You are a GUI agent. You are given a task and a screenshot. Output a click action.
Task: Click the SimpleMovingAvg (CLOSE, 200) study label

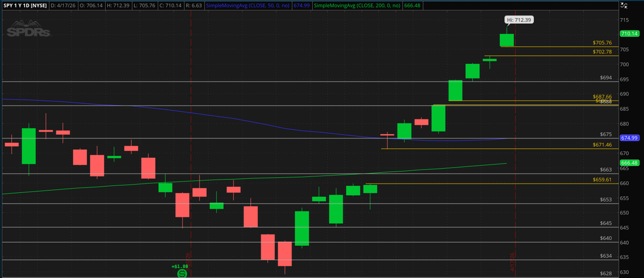[x=358, y=5]
